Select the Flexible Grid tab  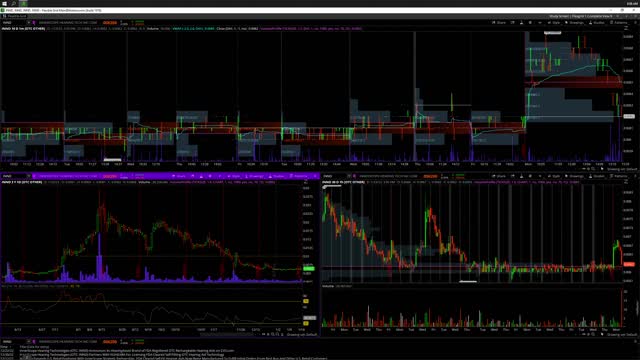click(x=15, y=16)
